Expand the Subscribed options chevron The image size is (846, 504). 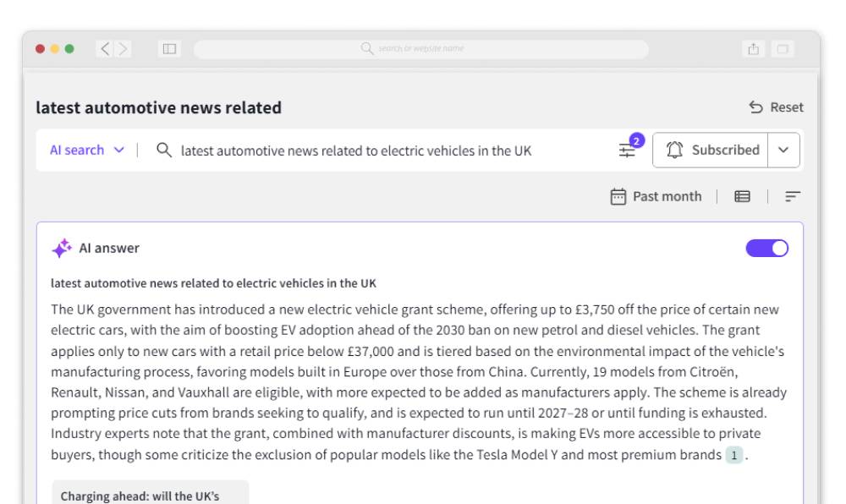[x=783, y=151]
